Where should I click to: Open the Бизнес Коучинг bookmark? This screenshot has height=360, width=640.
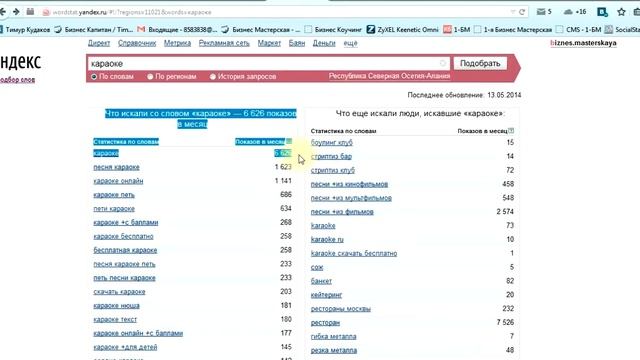point(333,29)
